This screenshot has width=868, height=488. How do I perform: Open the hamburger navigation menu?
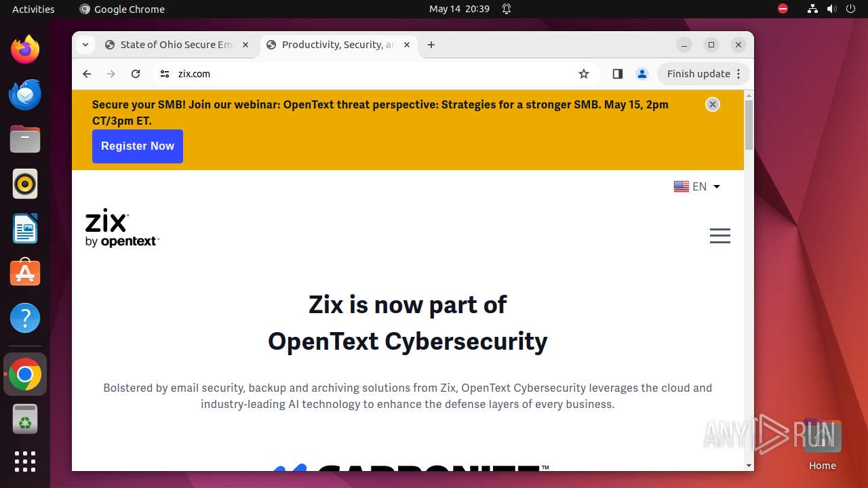coord(720,235)
